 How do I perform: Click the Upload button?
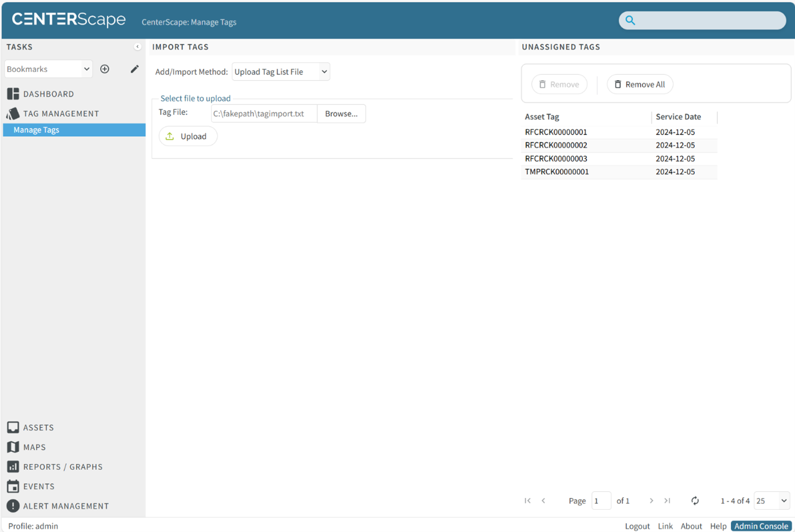[x=188, y=136]
